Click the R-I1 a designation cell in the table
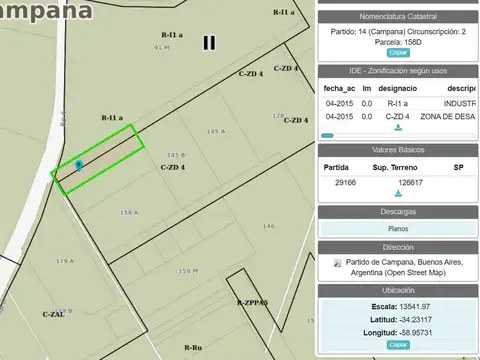The height and width of the screenshot is (360, 480). point(398,104)
